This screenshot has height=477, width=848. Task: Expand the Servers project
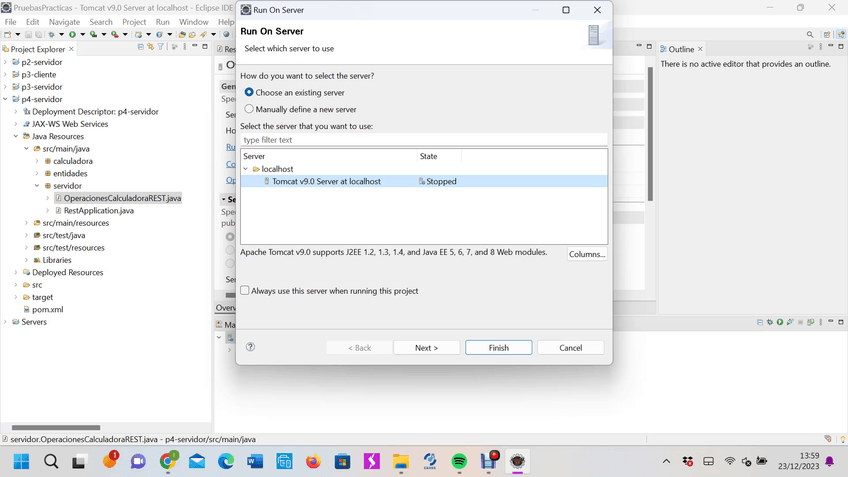(x=5, y=322)
